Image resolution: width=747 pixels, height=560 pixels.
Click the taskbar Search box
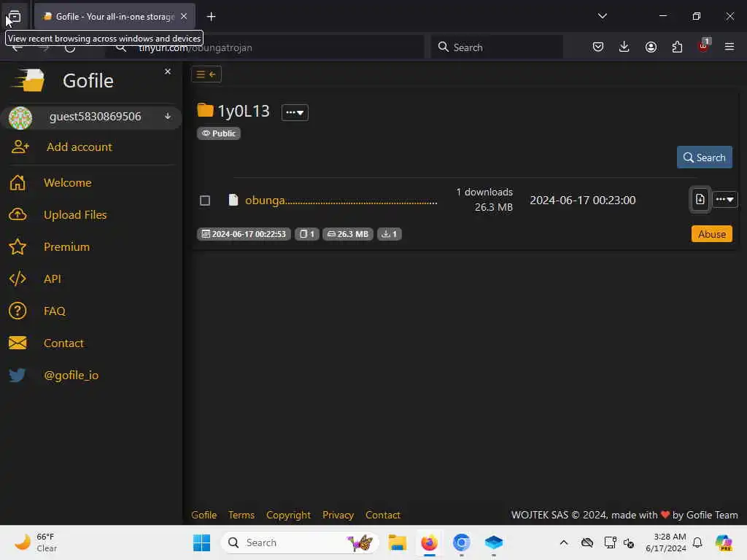coord(300,542)
